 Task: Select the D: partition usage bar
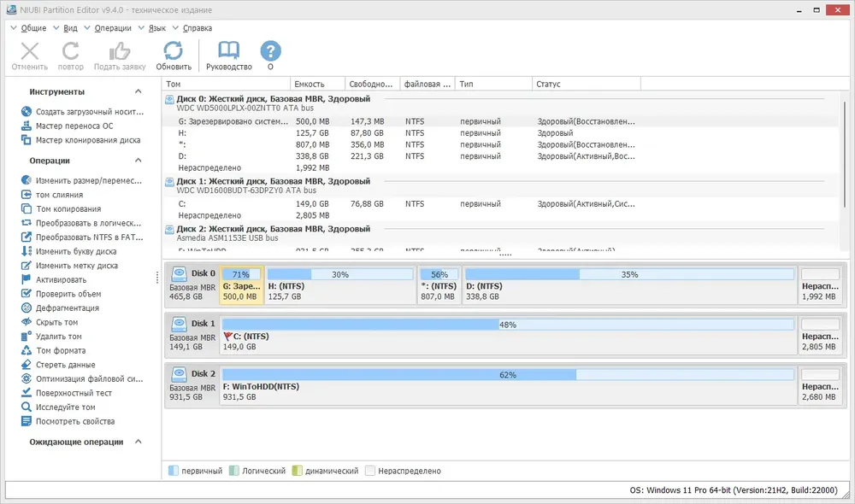tap(629, 274)
